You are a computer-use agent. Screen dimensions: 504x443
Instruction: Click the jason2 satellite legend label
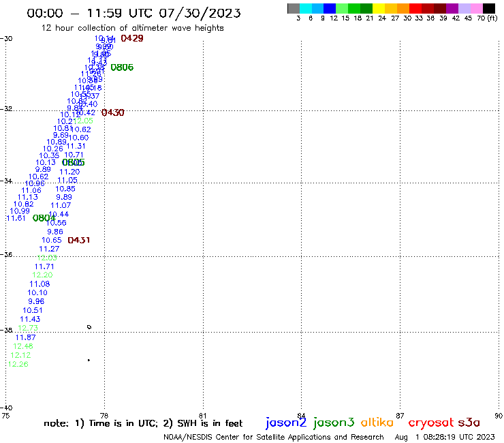pyautogui.click(x=286, y=423)
